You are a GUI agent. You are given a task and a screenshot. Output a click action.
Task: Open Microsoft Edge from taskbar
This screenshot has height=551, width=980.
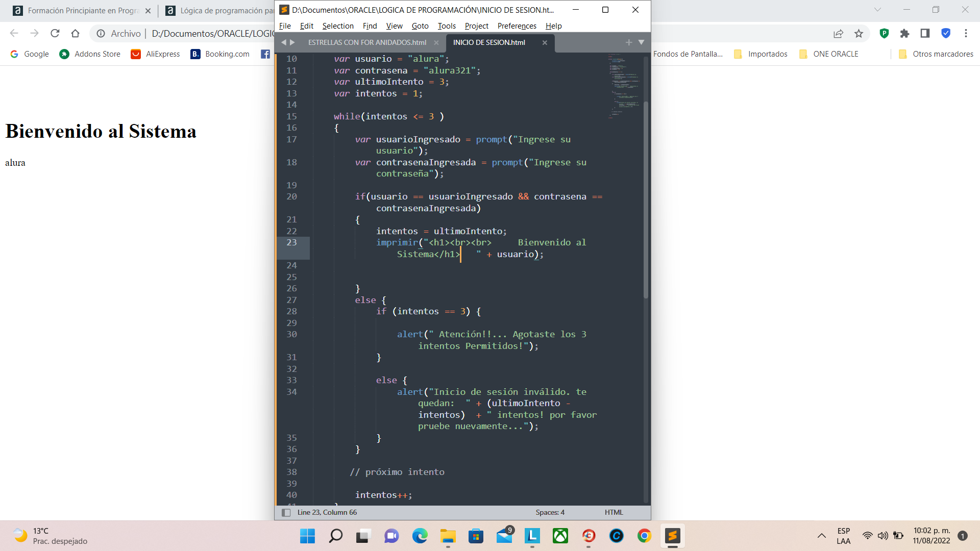pos(420,536)
